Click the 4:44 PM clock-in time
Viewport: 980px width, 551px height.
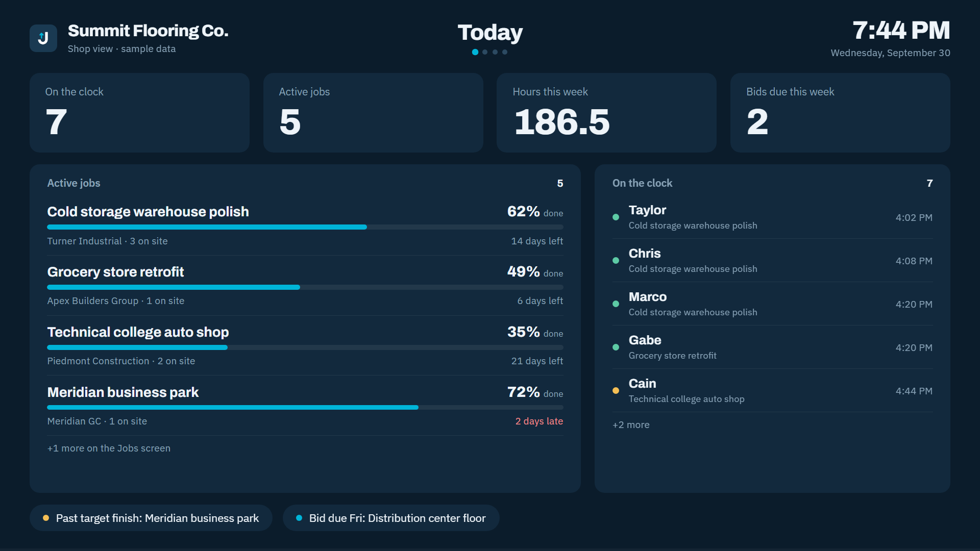(914, 391)
